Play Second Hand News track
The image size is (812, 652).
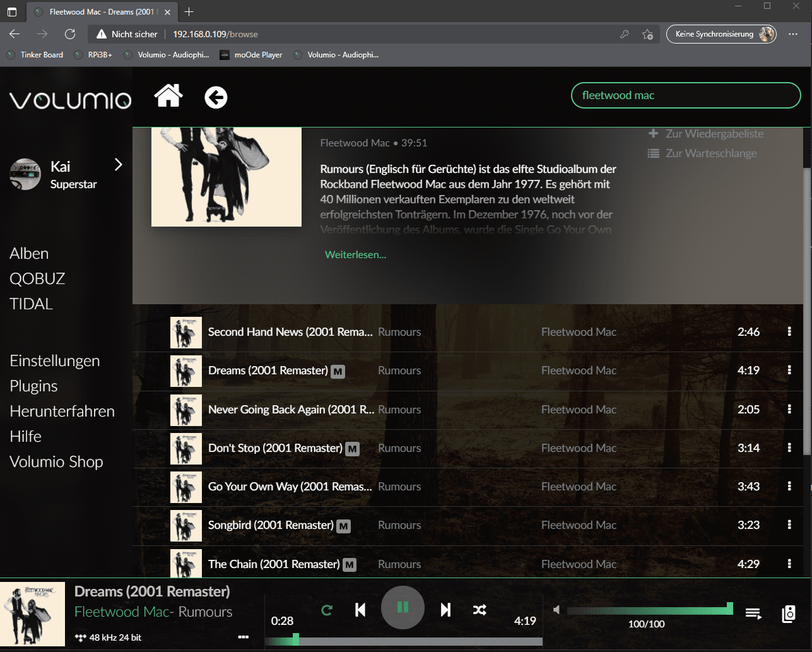coord(290,332)
